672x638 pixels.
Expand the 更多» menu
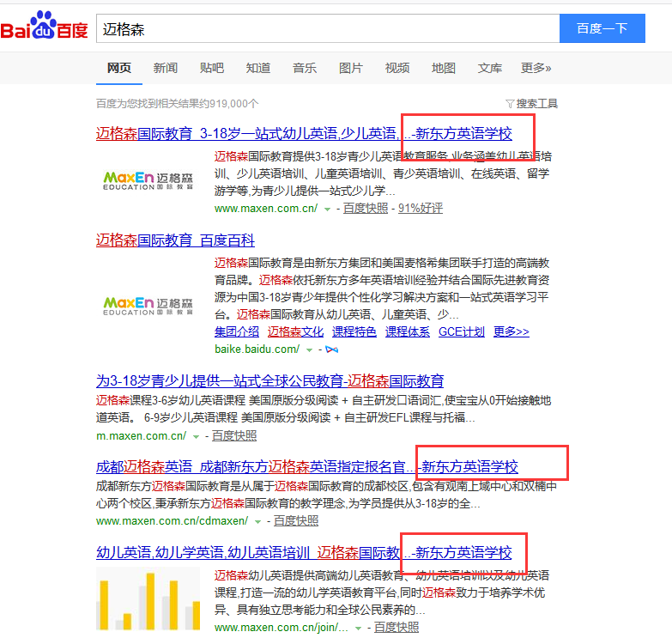pos(536,68)
